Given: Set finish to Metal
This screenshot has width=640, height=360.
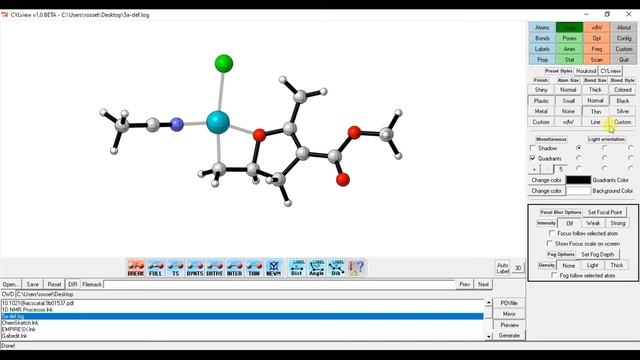Looking at the screenshot, I should (541, 111).
